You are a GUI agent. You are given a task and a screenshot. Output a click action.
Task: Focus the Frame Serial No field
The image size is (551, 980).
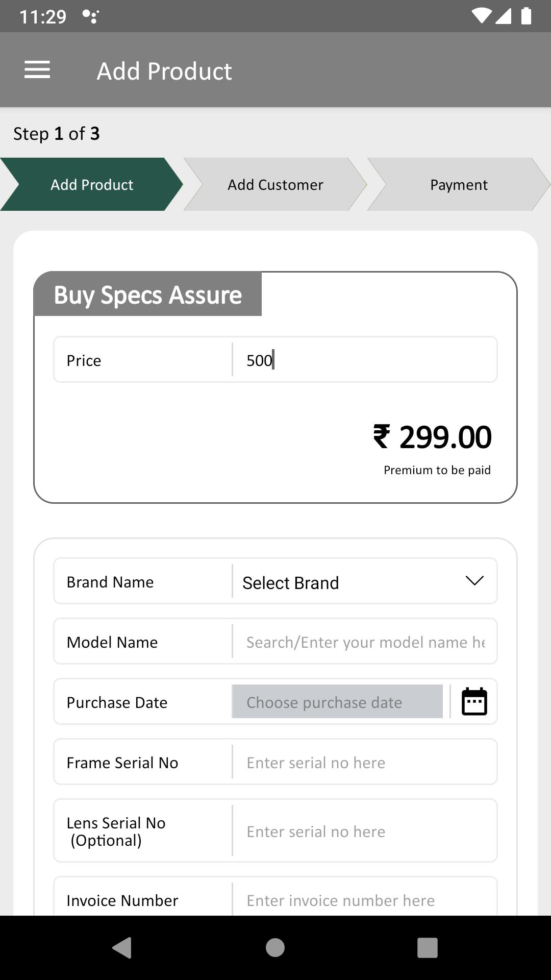click(x=364, y=762)
